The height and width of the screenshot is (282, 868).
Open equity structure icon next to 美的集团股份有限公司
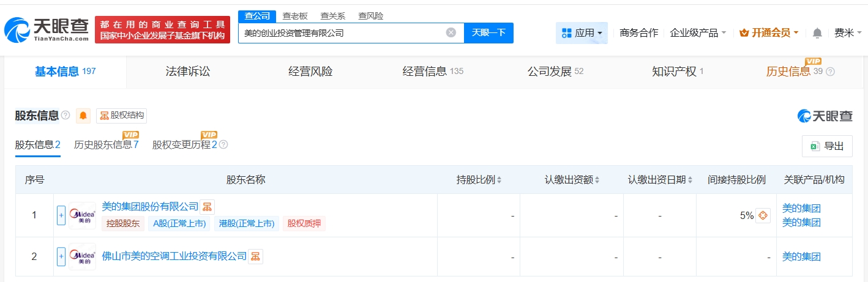[208, 207]
